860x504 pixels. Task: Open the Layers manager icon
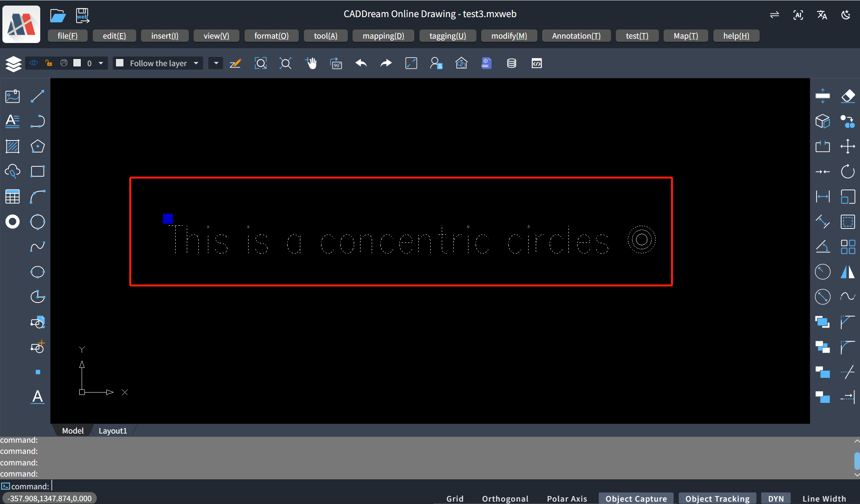(13, 63)
